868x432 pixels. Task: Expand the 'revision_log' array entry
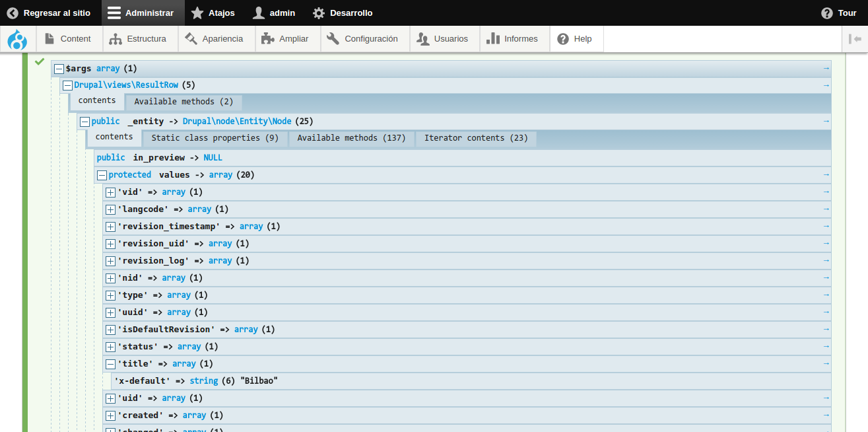[110, 261]
